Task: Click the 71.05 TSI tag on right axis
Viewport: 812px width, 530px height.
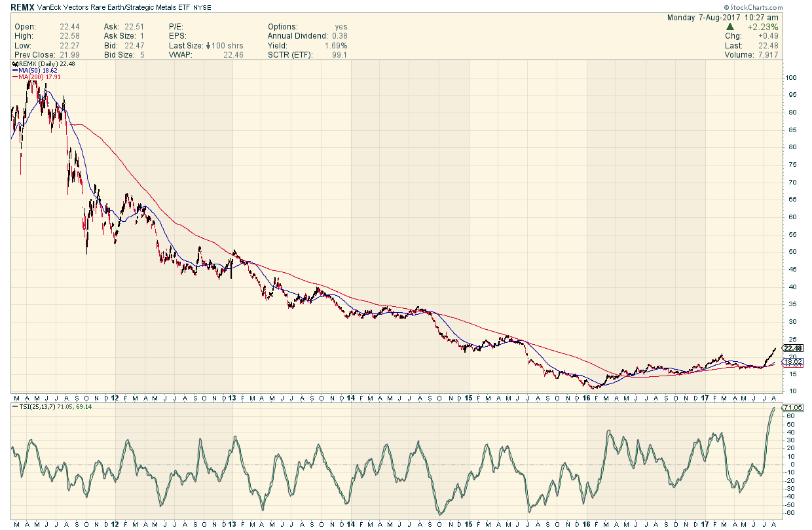Action: point(793,407)
